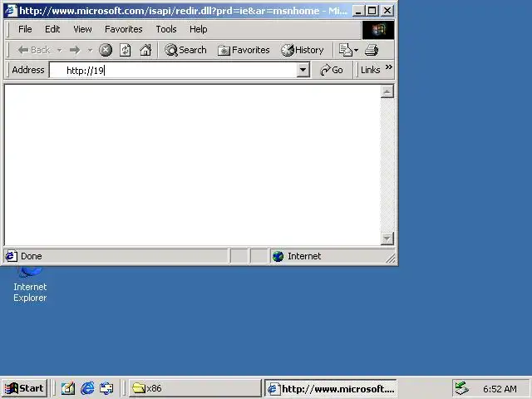Open the Start menu
Screen dimensions: 532x399
click(24, 388)
